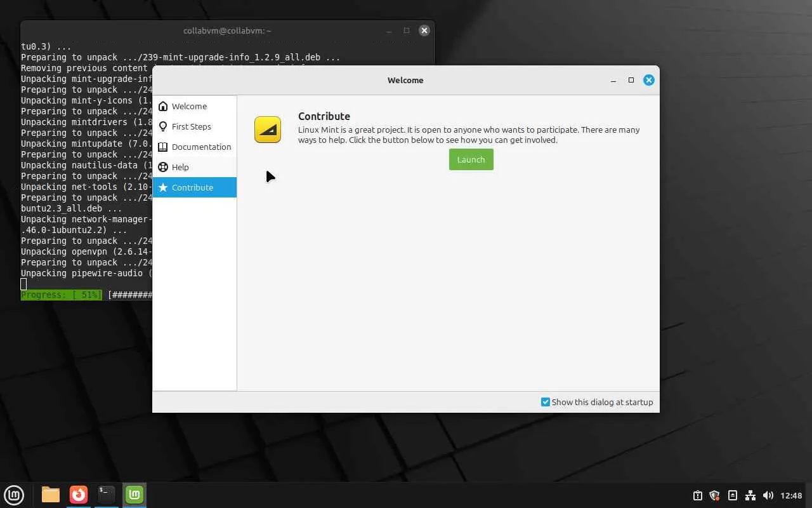The width and height of the screenshot is (812, 508).
Task: Close the collabvm terminal window
Action: pyautogui.click(x=424, y=30)
